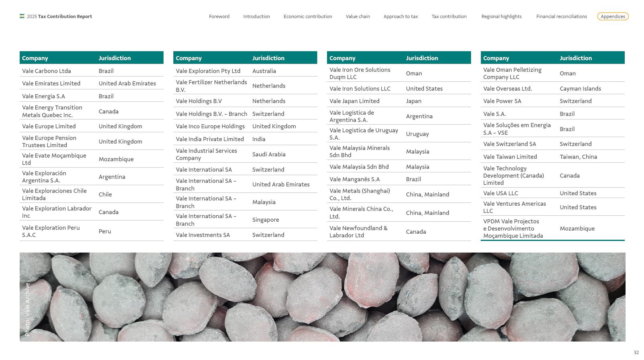
Task: Click 'VPDM Vale Projectos e Desenvolvimento Moçambique Limitada'
Action: pyautogui.click(x=513, y=229)
